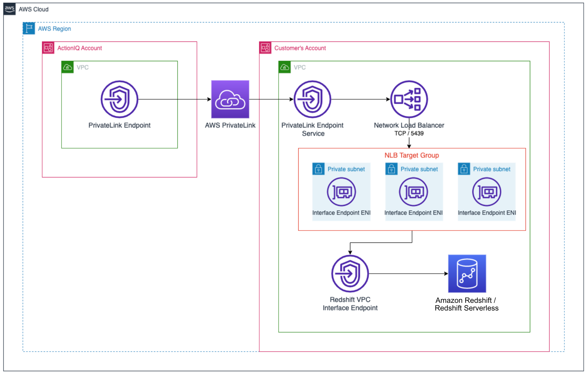Select the Redshift VPC Interface Endpoint icon
Screen dimensions: 588x372
point(350,273)
